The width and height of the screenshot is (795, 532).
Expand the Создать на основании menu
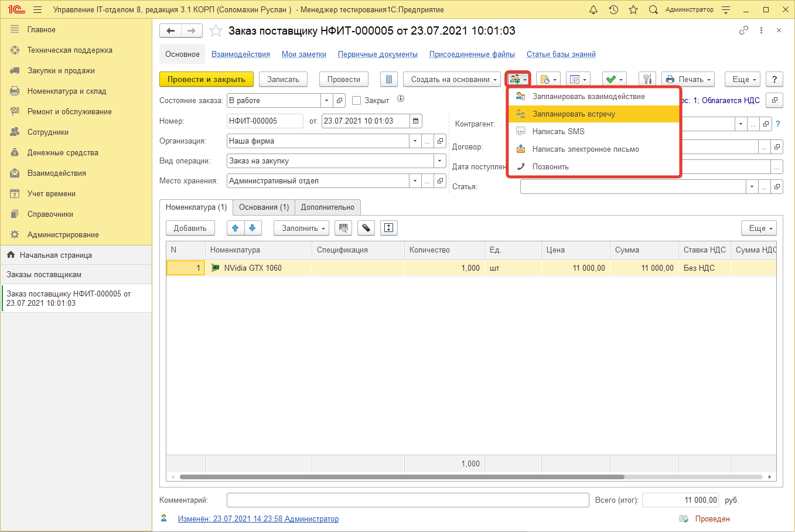[x=451, y=80]
